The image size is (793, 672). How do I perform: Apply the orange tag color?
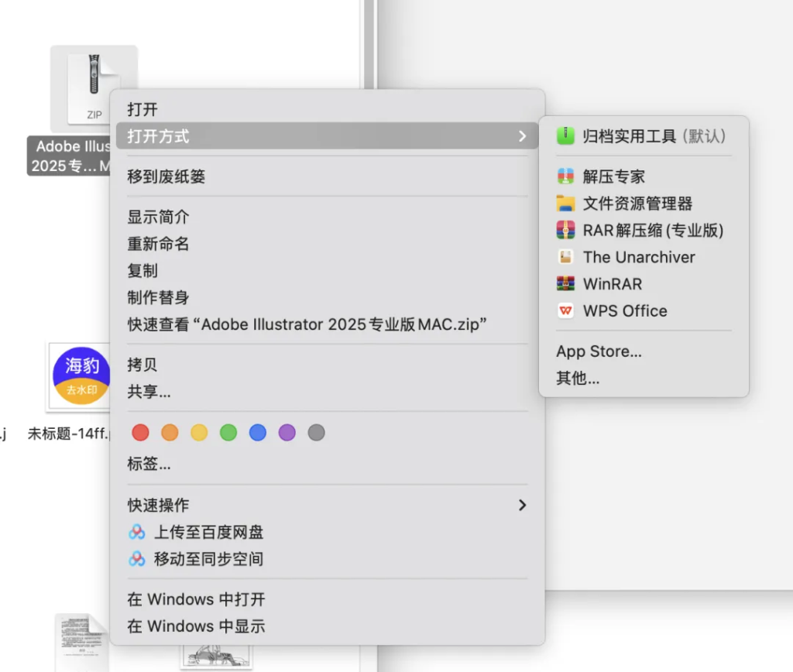tap(170, 432)
